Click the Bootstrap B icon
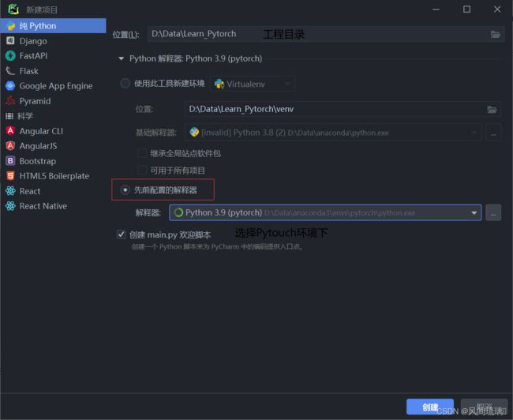This screenshot has height=420, width=513. point(10,161)
